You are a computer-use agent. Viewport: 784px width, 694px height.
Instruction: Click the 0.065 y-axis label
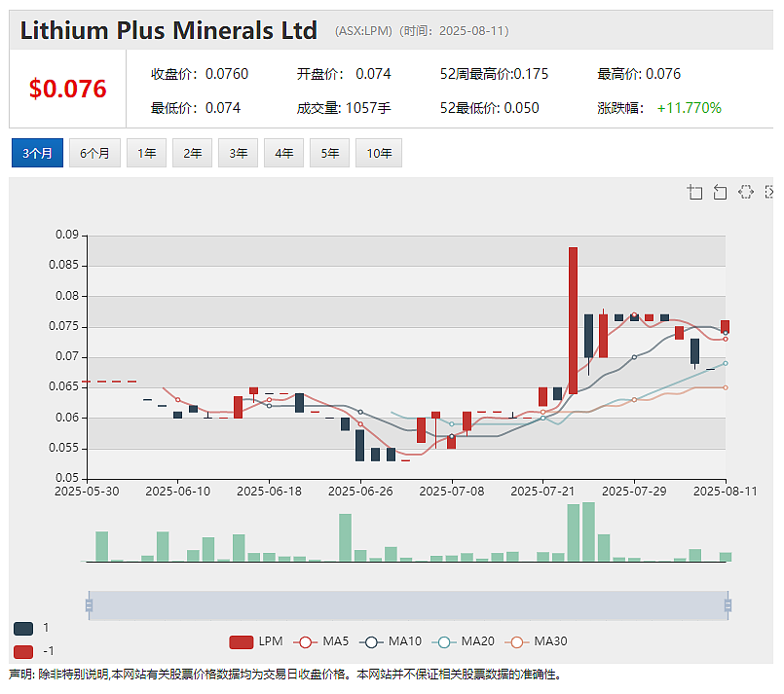pos(64,386)
